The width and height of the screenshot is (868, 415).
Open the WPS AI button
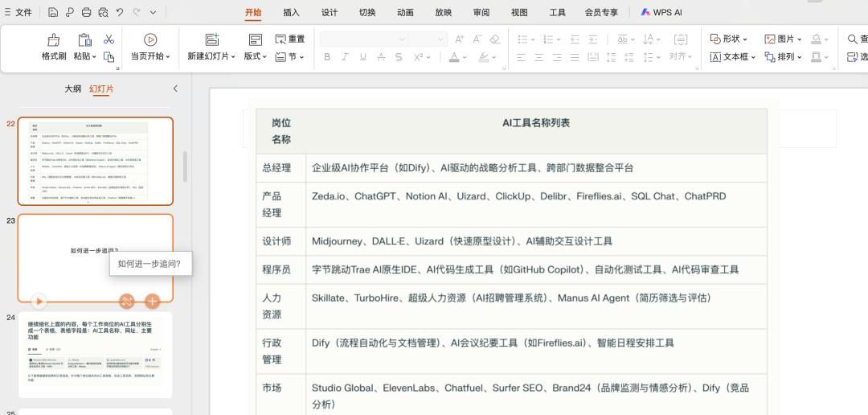click(661, 12)
